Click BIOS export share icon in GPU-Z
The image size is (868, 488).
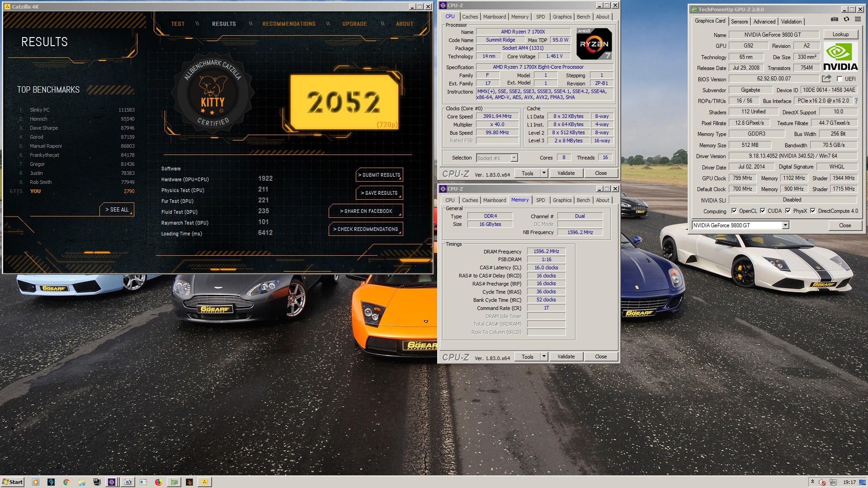click(x=826, y=79)
